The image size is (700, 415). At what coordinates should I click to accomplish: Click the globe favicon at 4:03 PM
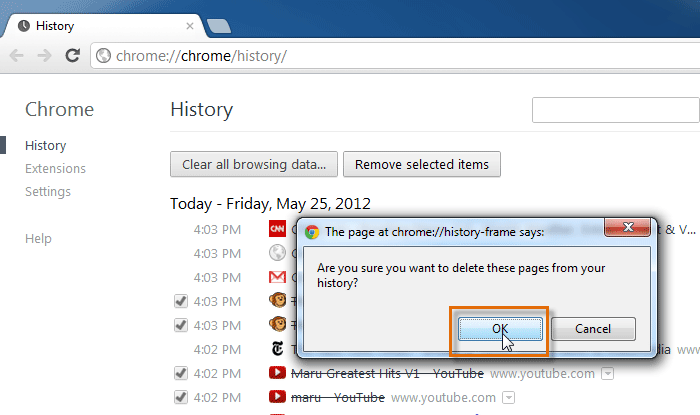(x=277, y=253)
